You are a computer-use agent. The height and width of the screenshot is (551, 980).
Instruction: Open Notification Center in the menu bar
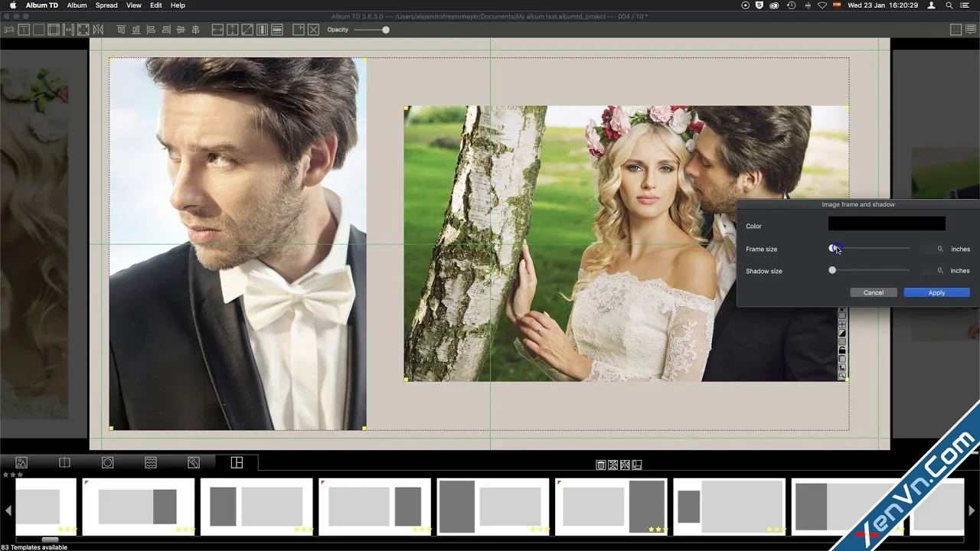[x=964, y=5]
